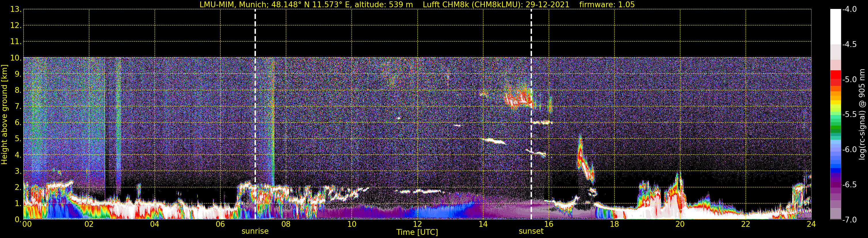Click the sunrise dashed vertical line
Image resolution: width=868 pixels, height=238 pixels.
tap(255, 114)
